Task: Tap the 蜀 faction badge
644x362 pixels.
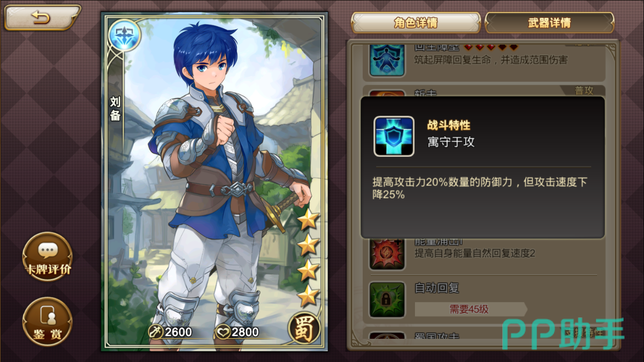Action: pos(304,328)
